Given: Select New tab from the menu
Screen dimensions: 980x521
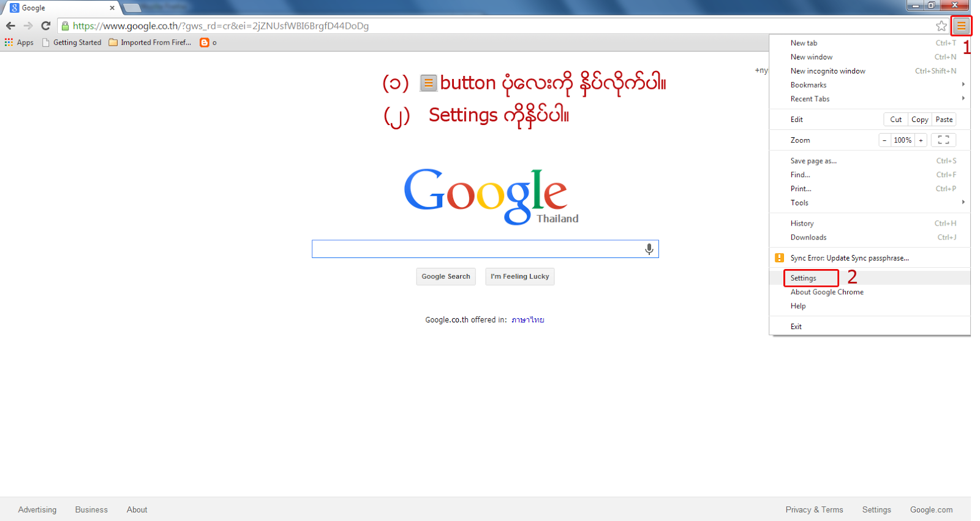Looking at the screenshot, I should point(870,43).
